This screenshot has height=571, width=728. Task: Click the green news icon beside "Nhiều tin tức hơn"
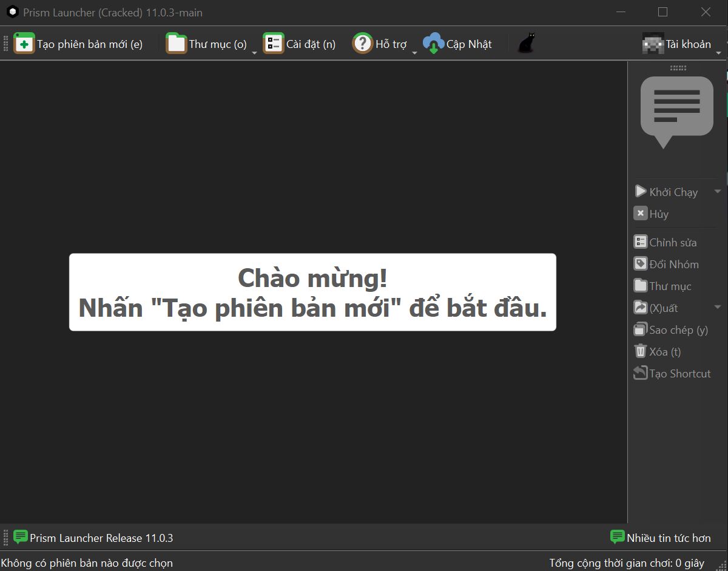point(618,537)
